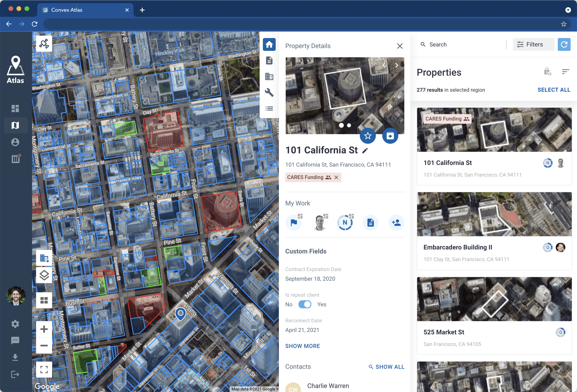
Task: Click SHOW ALL contacts link
Action: (387, 367)
